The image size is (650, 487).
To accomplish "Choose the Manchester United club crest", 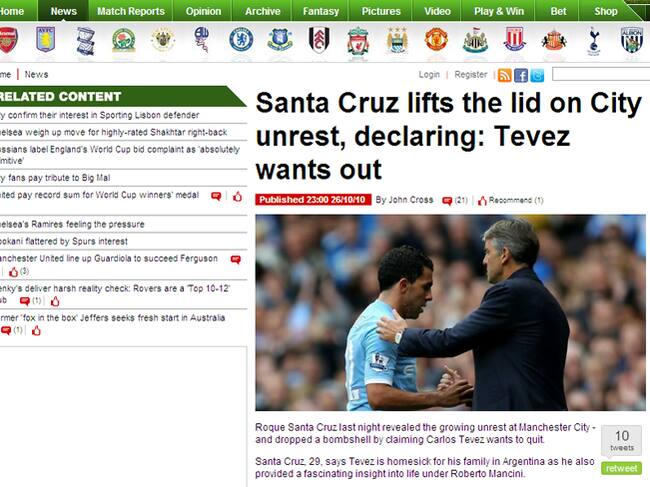I will [x=437, y=39].
